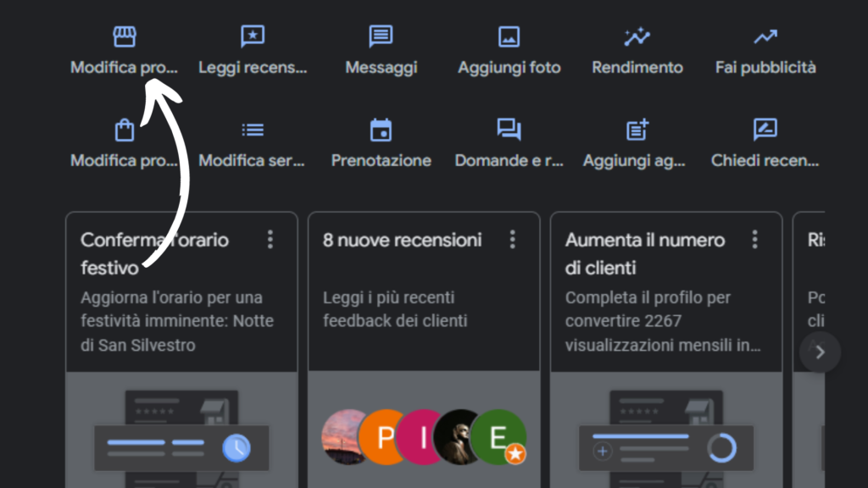
Task: Click the Aggiungi aggiornamento icon
Action: click(x=637, y=129)
